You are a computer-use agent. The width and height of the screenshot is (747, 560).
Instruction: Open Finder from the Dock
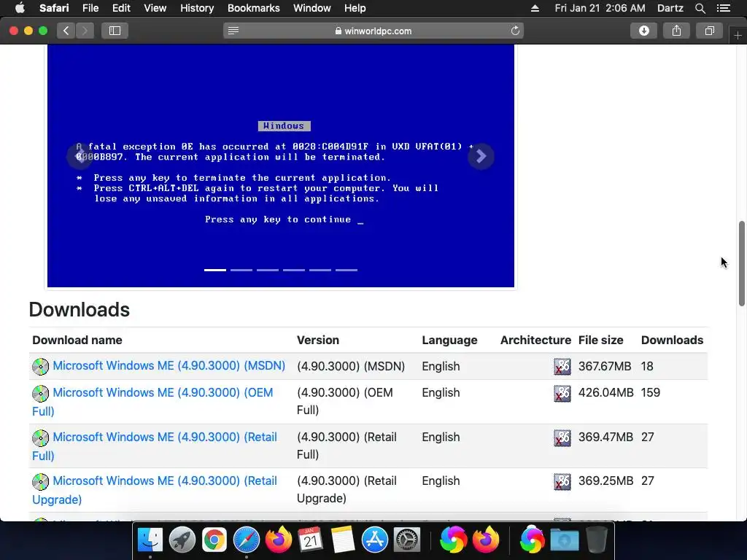click(150, 540)
